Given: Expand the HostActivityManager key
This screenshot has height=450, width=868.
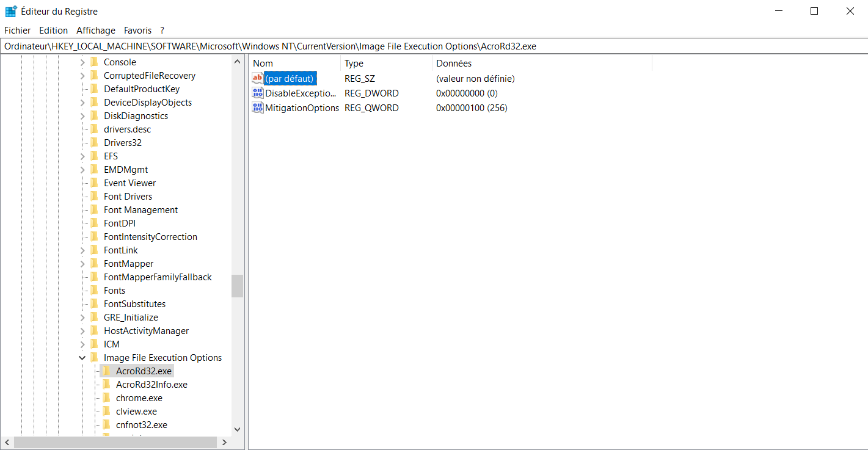Looking at the screenshot, I should tap(82, 331).
